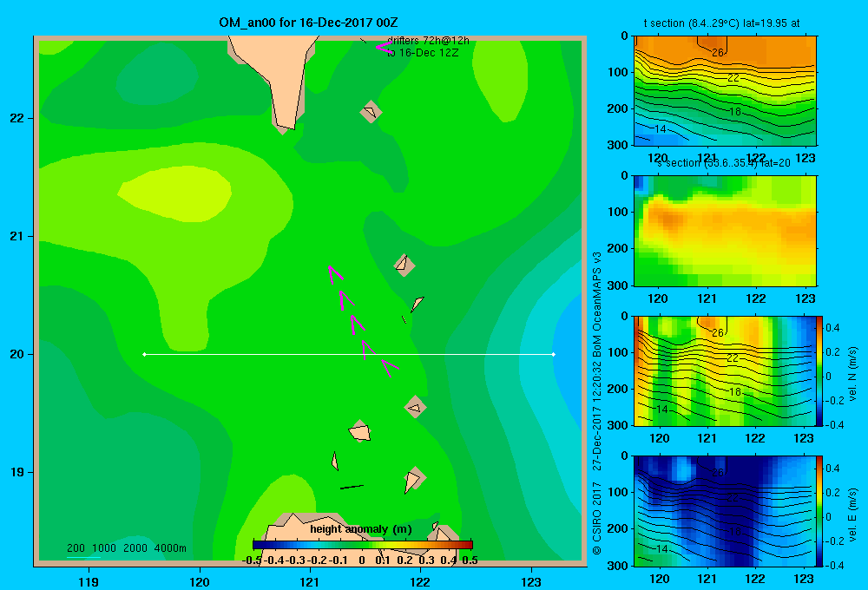Open the eastward velocity section panel
Screen dimensions: 868x590
click(725, 511)
